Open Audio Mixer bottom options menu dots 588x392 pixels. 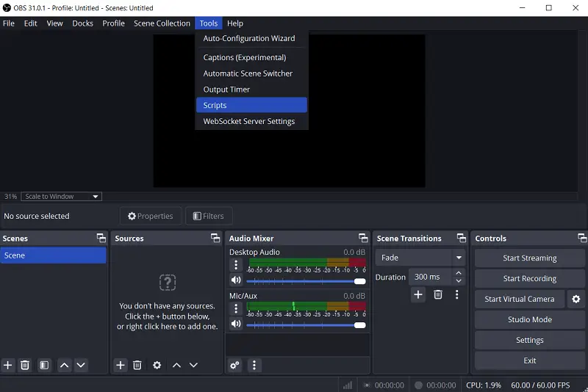pyautogui.click(x=254, y=365)
